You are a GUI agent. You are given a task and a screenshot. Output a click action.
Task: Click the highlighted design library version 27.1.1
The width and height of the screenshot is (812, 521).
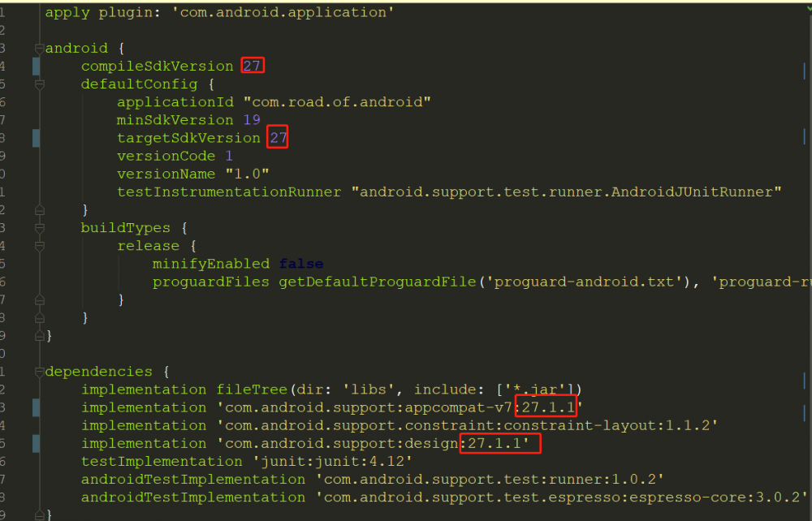[x=500, y=442]
